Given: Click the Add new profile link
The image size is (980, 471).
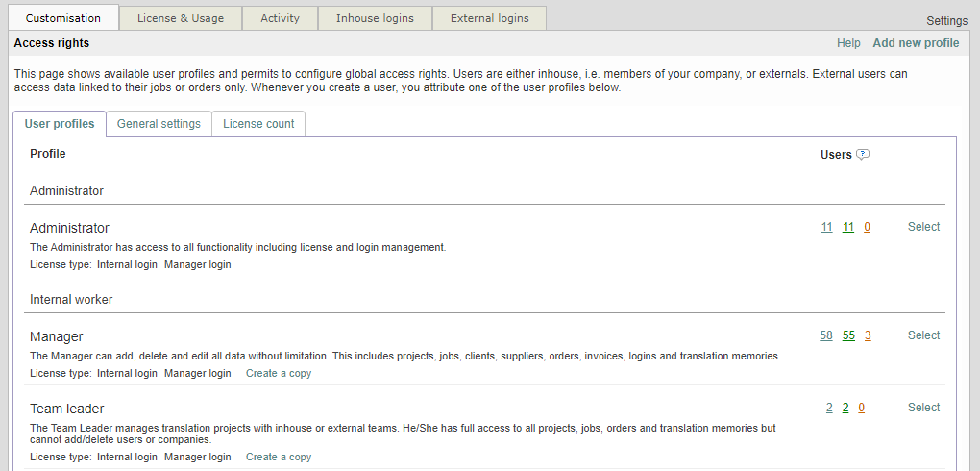Looking at the screenshot, I should pyautogui.click(x=916, y=43).
